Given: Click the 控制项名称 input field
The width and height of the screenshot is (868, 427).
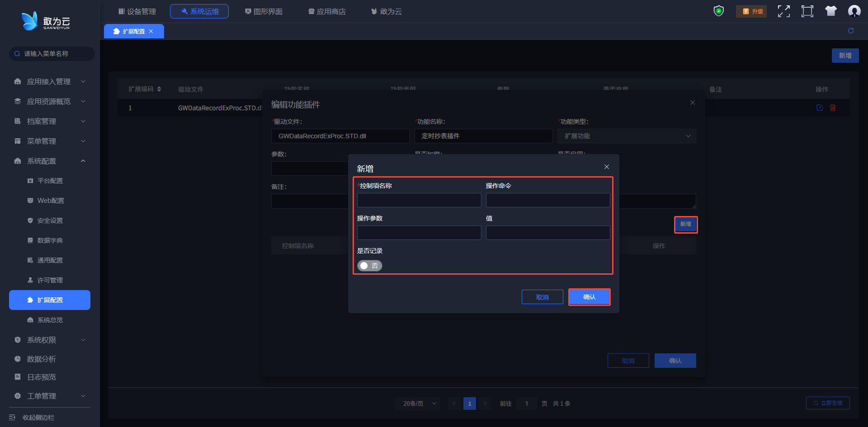Looking at the screenshot, I should click(419, 200).
